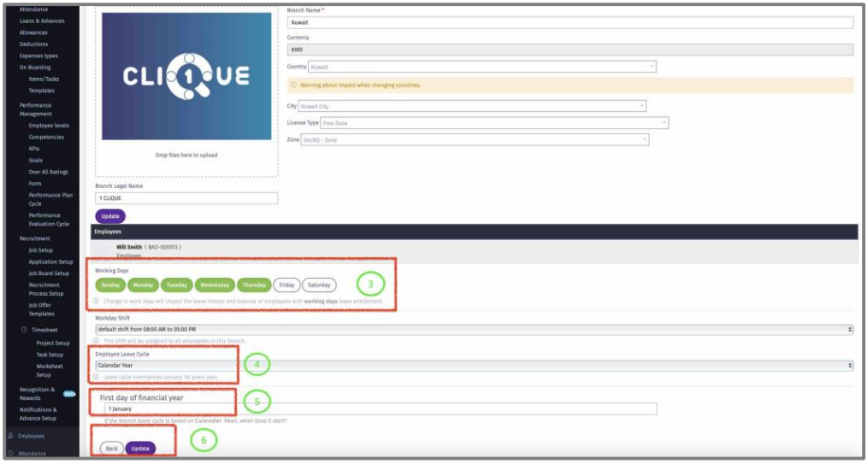
Task: Enable Saturday as a working day
Action: pos(320,285)
